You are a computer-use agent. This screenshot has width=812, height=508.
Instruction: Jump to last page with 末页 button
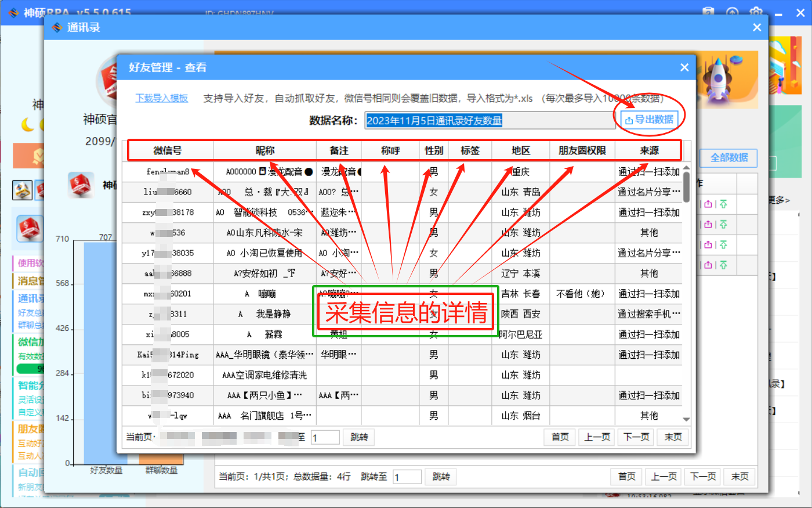pyautogui.click(x=673, y=438)
